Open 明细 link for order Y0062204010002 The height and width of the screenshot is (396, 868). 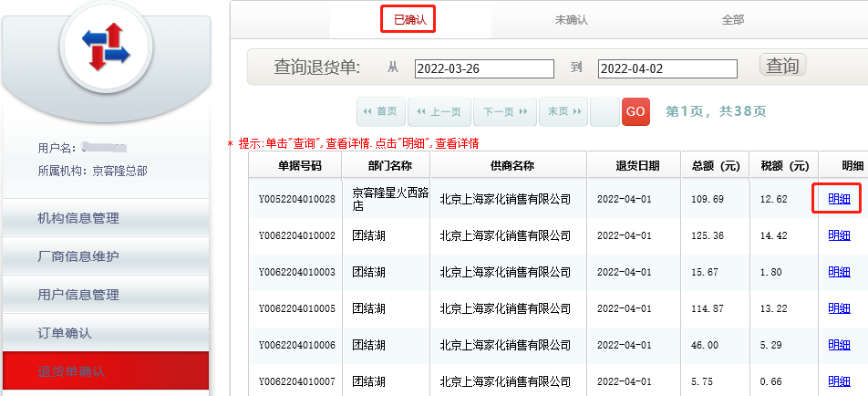pyautogui.click(x=839, y=235)
